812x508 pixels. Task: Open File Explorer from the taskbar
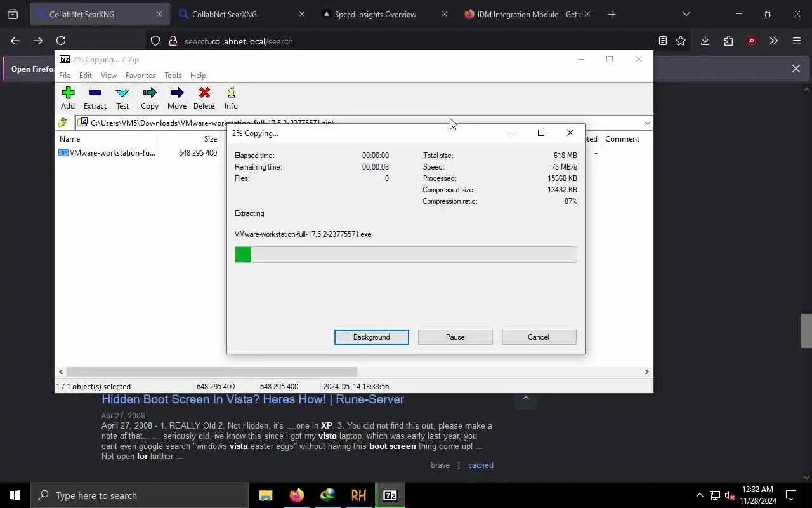(x=265, y=495)
